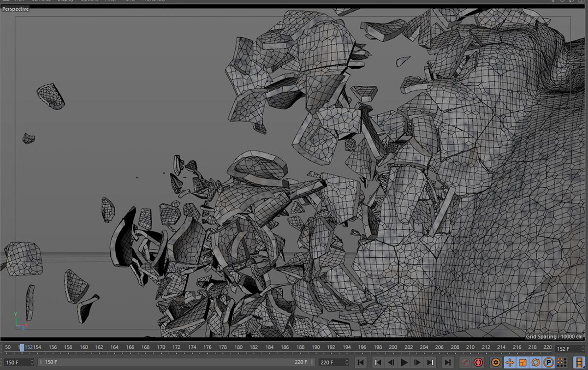Viewport: 588px width, 370px height.
Task: Step to the next frame
Action: point(417,363)
